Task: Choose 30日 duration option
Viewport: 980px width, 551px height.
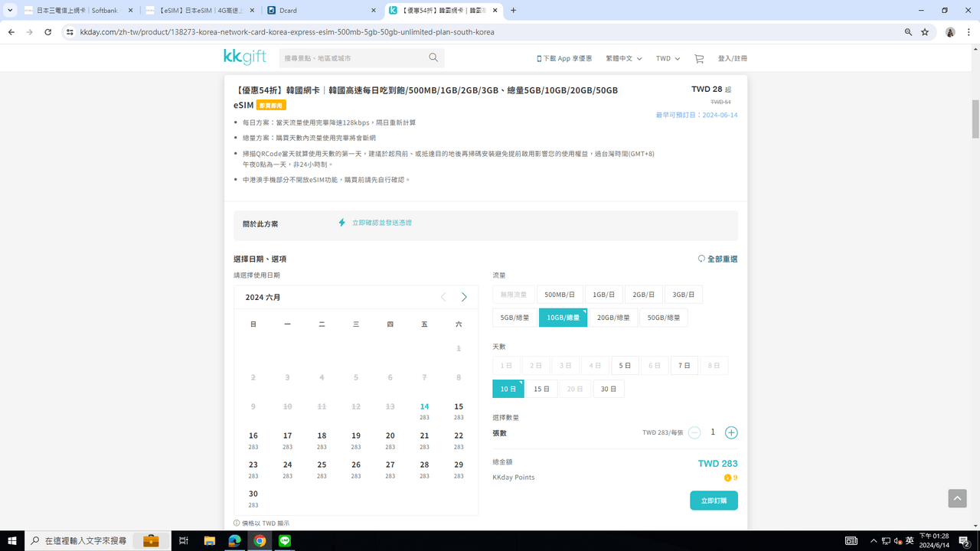Action: 609,389
